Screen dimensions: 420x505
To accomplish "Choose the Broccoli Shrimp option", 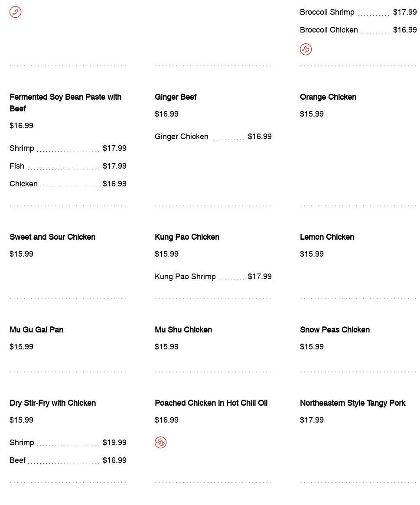I will click(x=327, y=12).
